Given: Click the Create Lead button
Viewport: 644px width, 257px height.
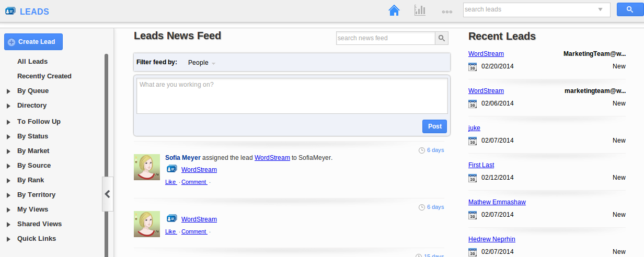Looking at the screenshot, I should pos(33,42).
